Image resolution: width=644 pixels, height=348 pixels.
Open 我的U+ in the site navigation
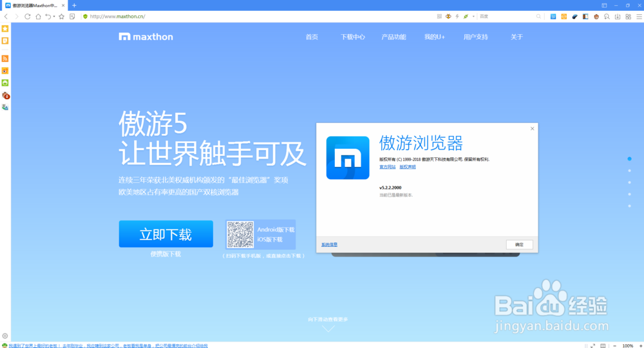coord(435,37)
